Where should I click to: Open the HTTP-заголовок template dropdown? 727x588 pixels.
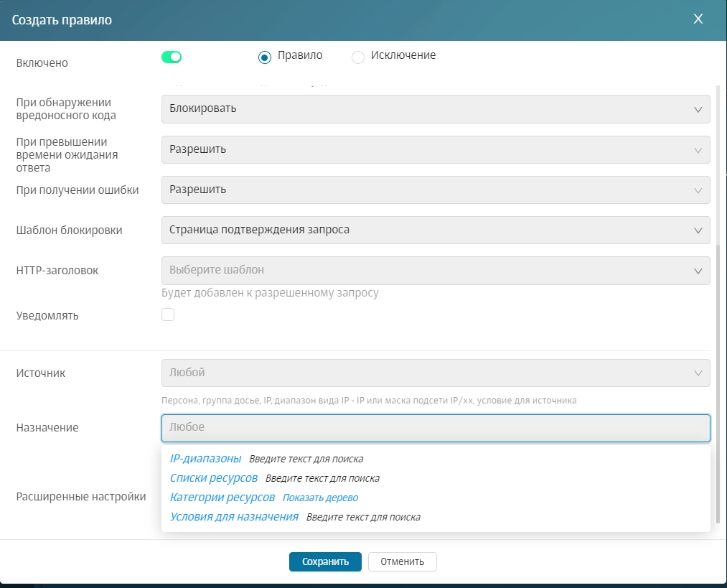click(x=436, y=271)
